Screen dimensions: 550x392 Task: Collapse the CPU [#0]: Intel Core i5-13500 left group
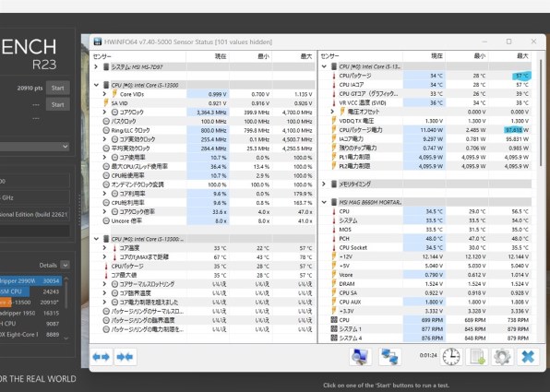(96, 85)
